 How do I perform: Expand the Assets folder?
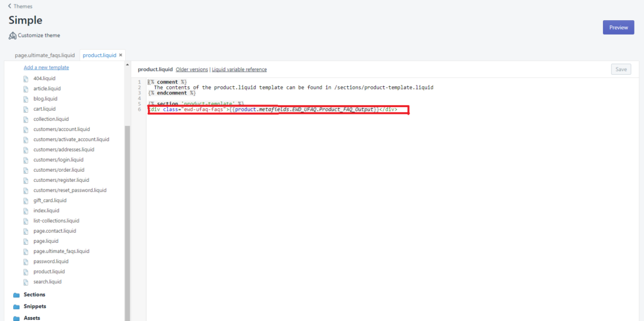click(x=31, y=318)
